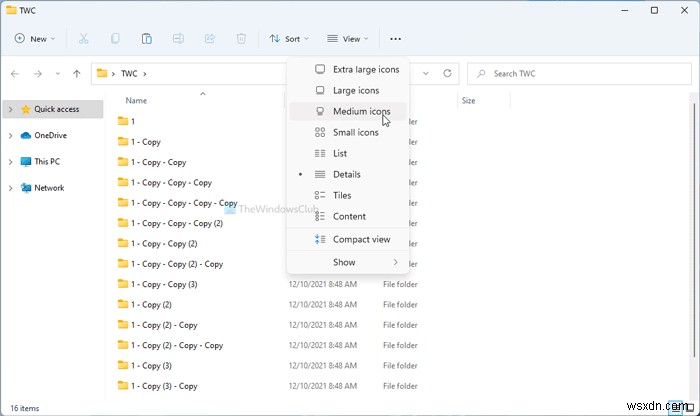Select folder '1 - Copy - Copy (2) - Copy'
This screenshot has width=700, height=416.
[177, 264]
